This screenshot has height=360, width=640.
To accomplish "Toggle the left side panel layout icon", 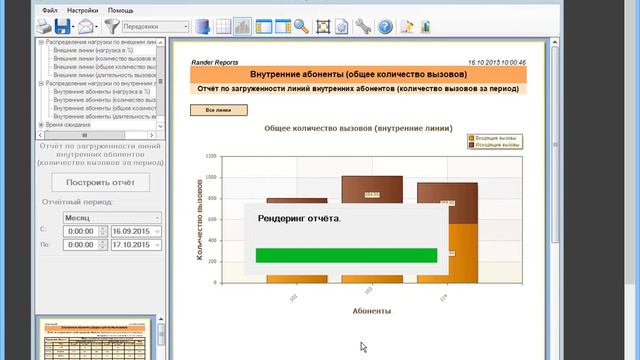I will tap(264, 27).
